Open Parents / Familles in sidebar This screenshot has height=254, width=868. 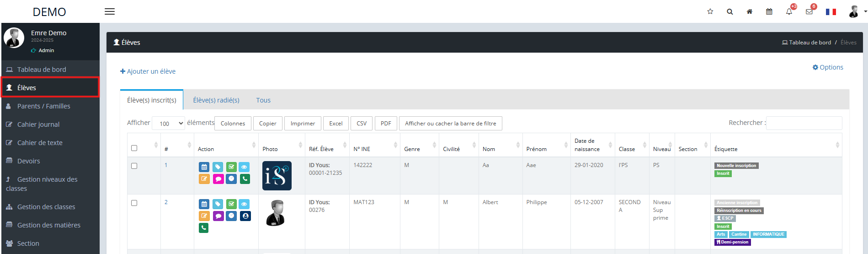[x=43, y=106]
